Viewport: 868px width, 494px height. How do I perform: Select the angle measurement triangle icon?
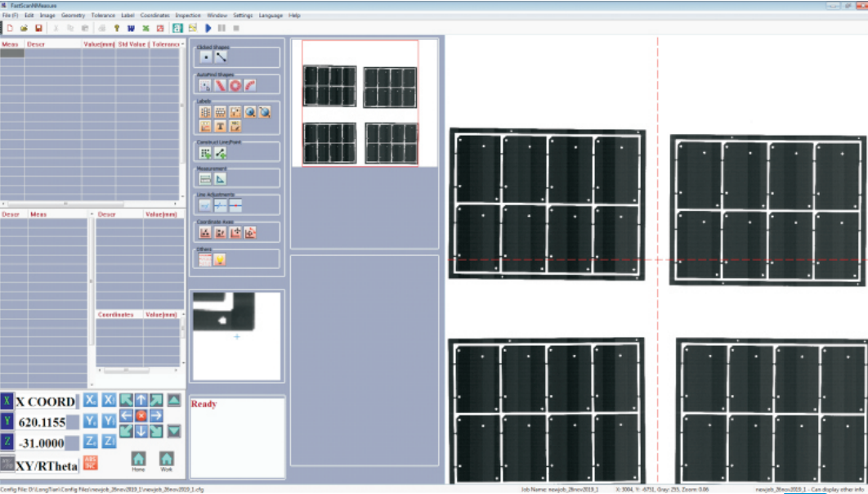pos(221,179)
